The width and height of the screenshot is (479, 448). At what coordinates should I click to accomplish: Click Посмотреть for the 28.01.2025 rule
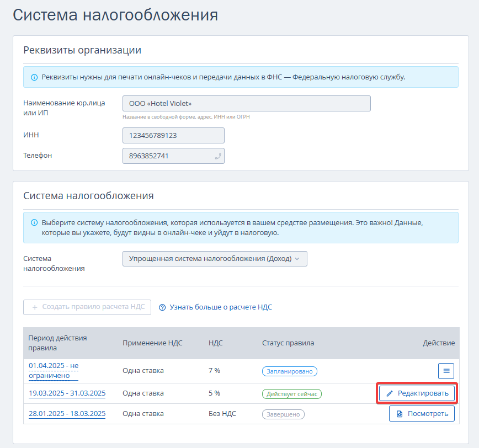422,413
